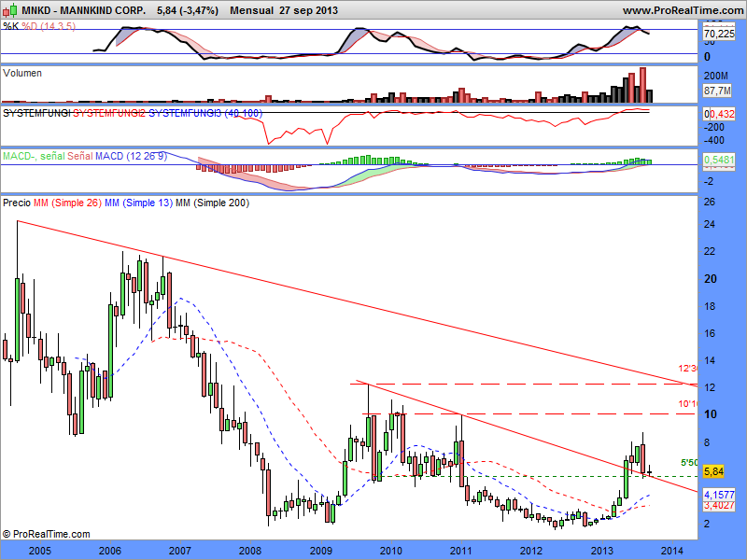Image resolution: width=747 pixels, height=560 pixels.
Task: Click the MM (Simple 200) legend label
Action: tap(213, 203)
